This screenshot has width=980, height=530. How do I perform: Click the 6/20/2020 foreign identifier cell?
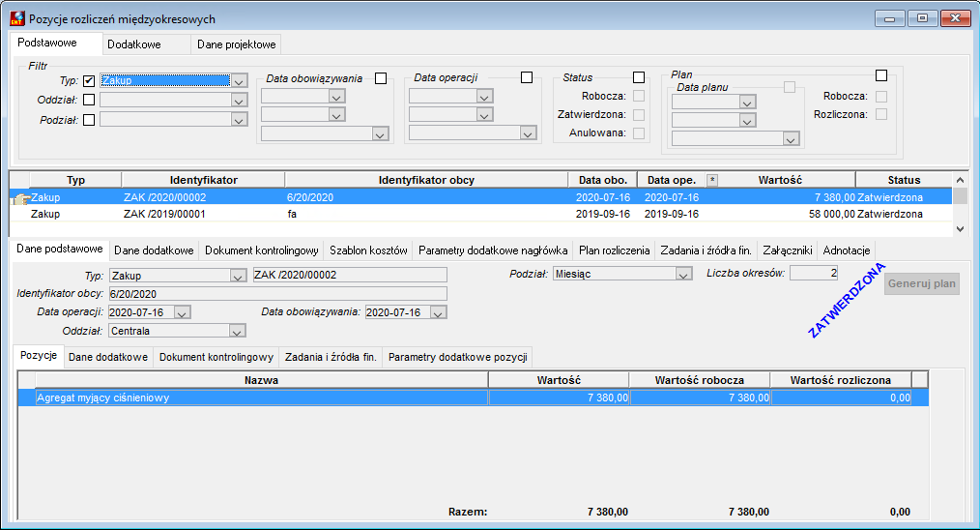click(426, 197)
